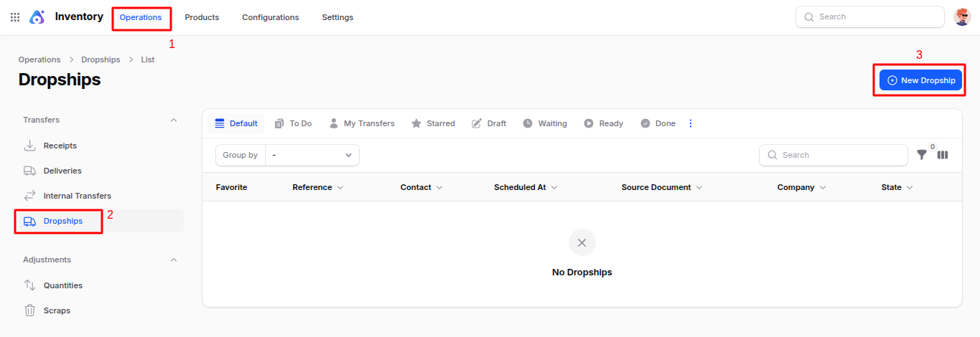The image size is (980, 337).
Task: Open the filter funnel icon
Action: 922,155
